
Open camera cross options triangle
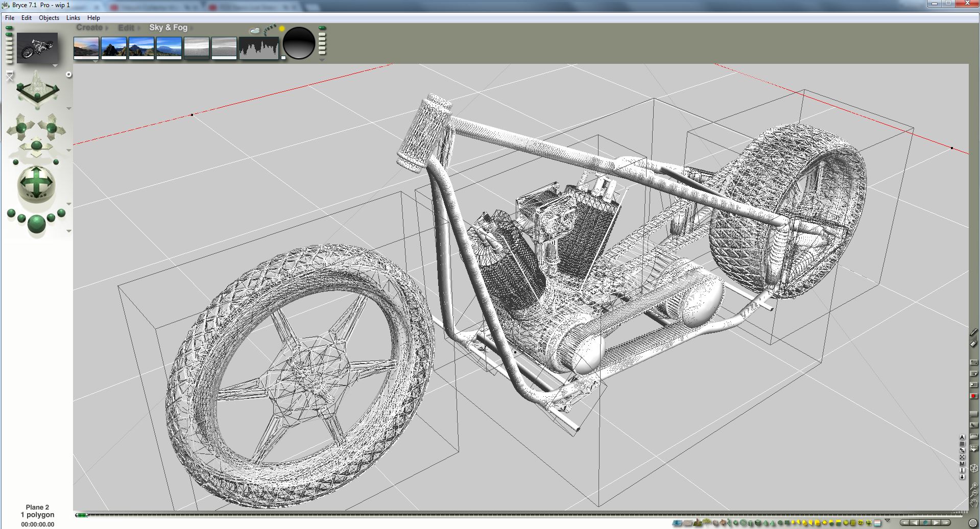tap(69, 150)
